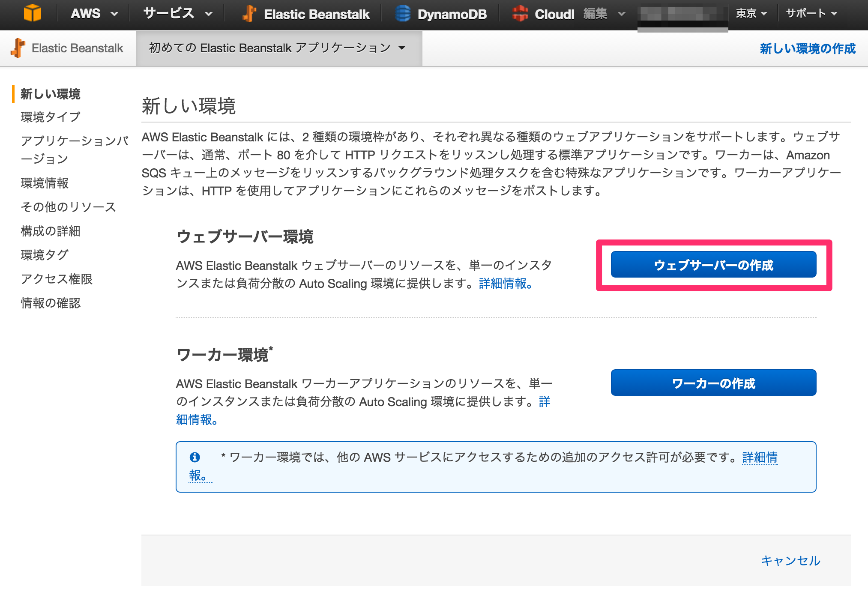Click the CloudFormation red icon

click(x=520, y=14)
